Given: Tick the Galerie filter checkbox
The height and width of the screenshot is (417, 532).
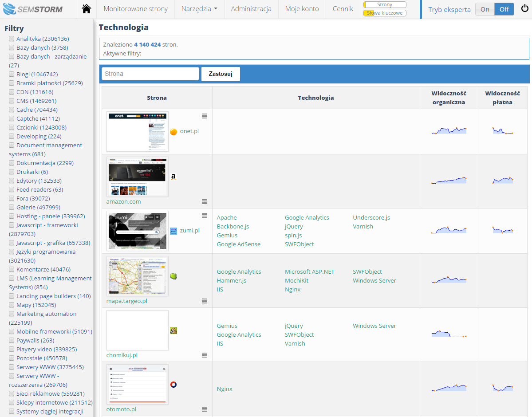Looking at the screenshot, I should 12,207.
